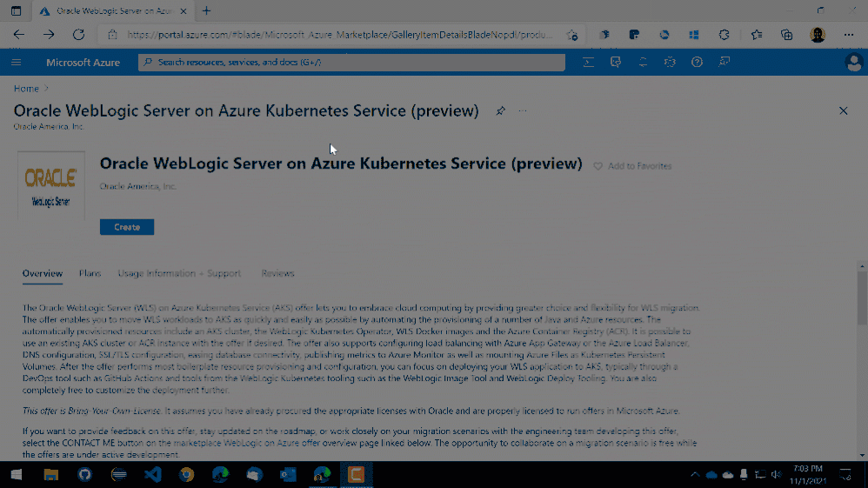Viewport: 868px width, 488px height.
Task: Click the heart Add to Favorites icon
Action: point(598,166)
